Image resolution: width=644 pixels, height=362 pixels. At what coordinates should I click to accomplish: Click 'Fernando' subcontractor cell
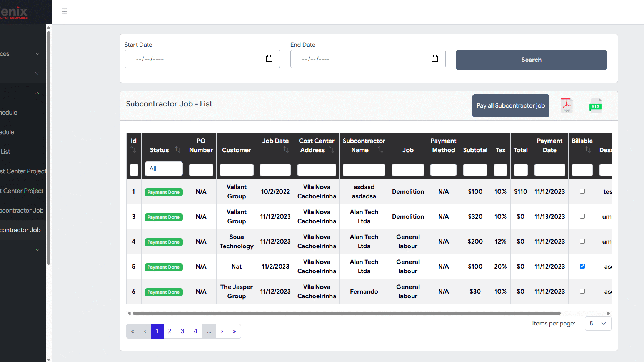tap(364, 292)
